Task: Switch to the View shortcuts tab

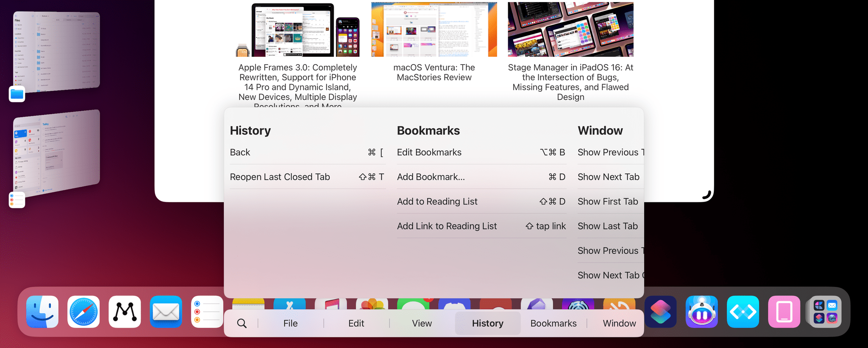Action: pyautogui.click(x=422, y=323)
